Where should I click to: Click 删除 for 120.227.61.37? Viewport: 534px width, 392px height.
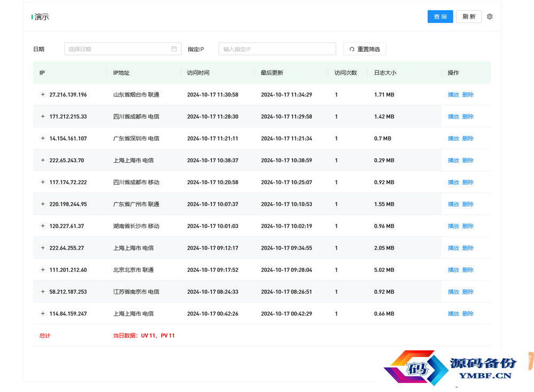click(468, 226)
